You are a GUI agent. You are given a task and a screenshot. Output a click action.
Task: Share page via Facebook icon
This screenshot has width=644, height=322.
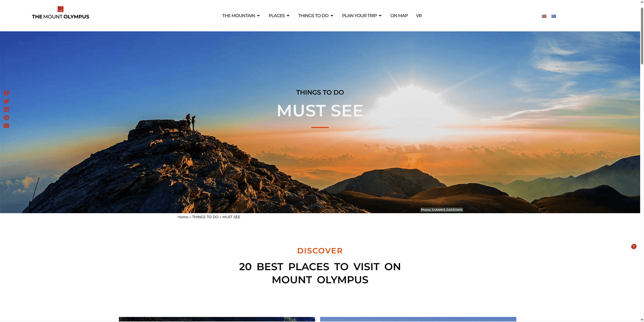[x=6, y=93]
